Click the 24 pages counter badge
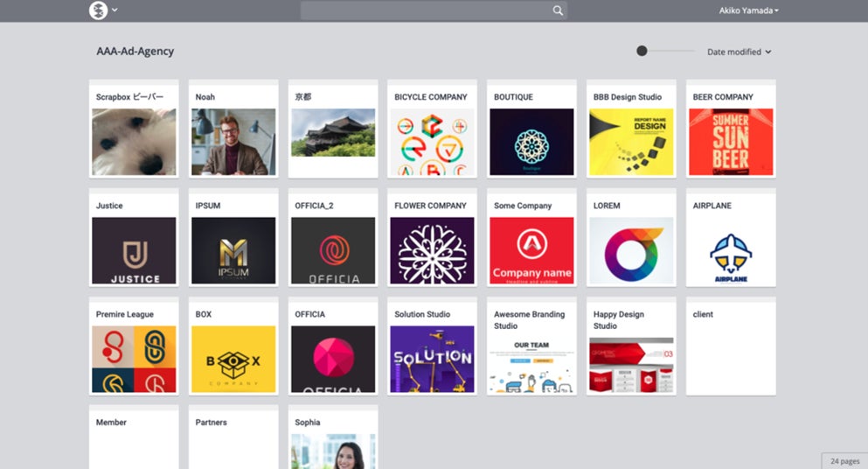 pyautogui.click(x=844, y=460)
